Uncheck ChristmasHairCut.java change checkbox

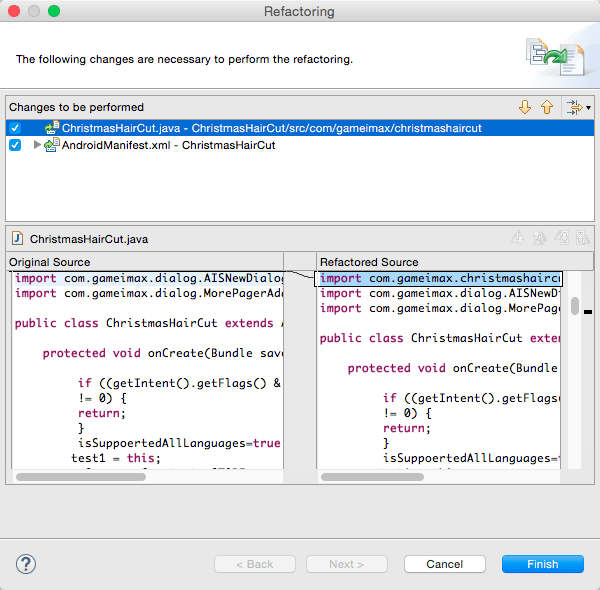[x=15, y=128]
